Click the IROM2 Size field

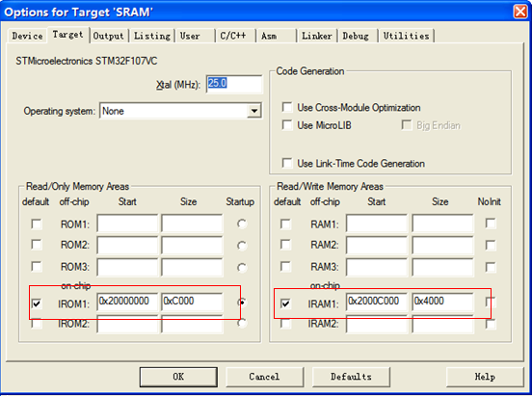(192, 324)
